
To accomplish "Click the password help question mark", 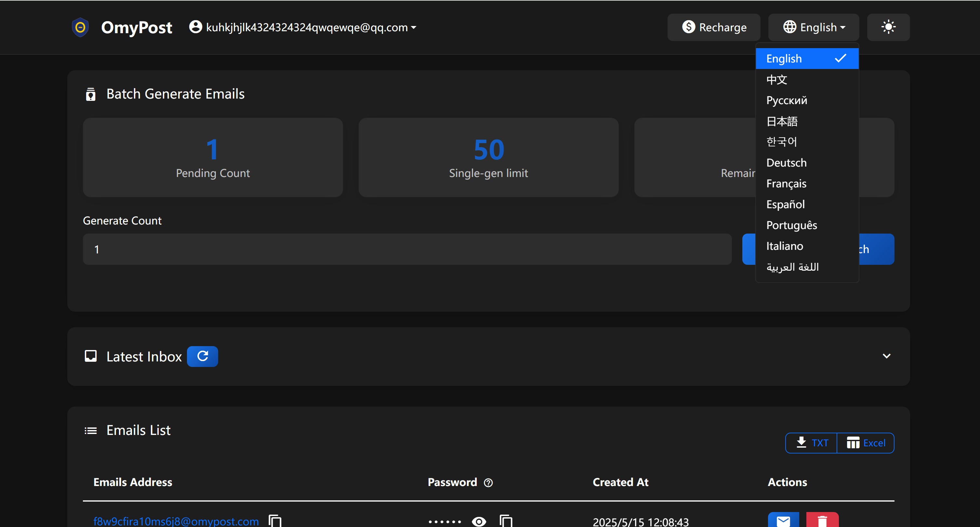I will tap(488, 482).
